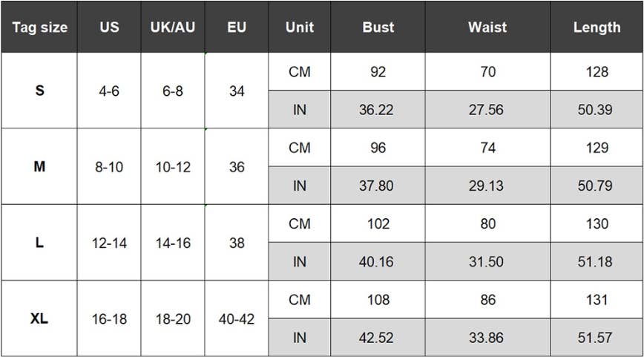Click the waist value 74 cm
Viewport: 644px width, 357px height.
coord(487,148)
